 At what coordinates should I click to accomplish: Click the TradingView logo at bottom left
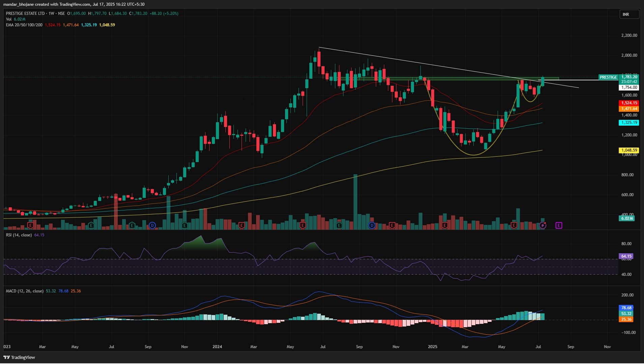pyautogui.click(x=19, y=357)
